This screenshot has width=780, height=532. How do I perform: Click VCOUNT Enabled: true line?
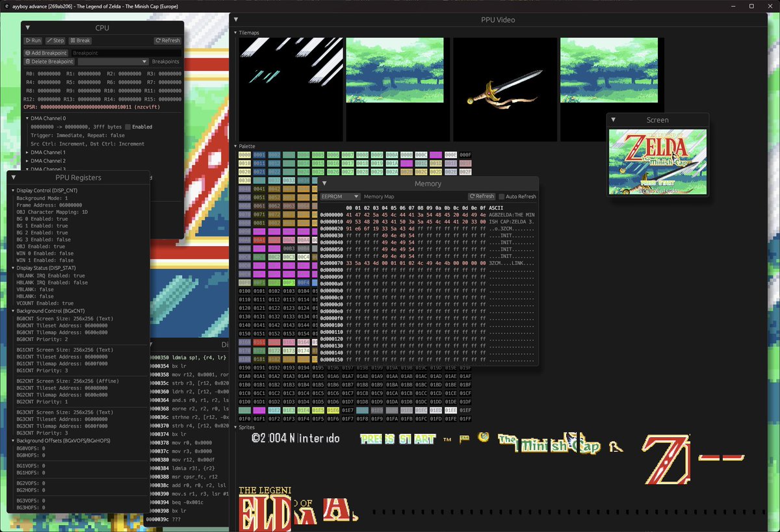tap(45, 303)
